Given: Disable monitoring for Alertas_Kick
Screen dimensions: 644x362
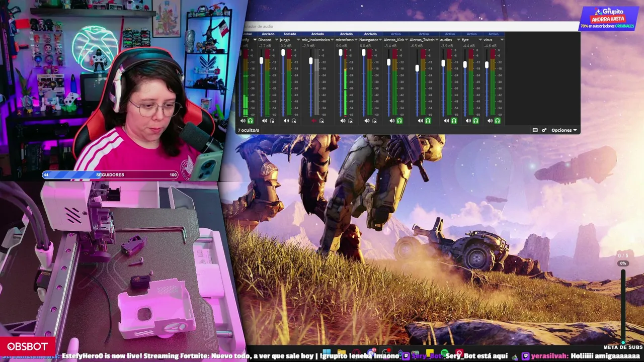Looking at the screenshot, I should (399, 121).
